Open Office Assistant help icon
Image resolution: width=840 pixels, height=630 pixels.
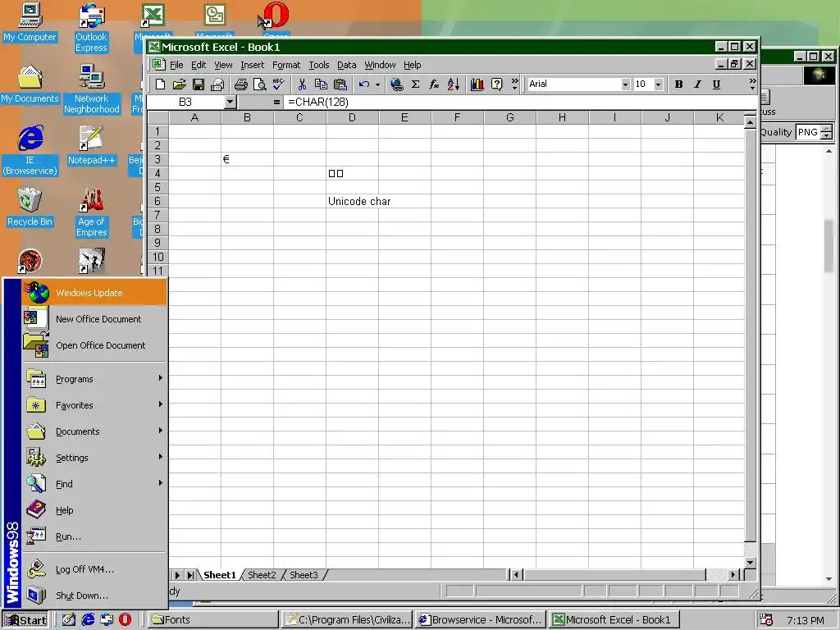point(496,84)
